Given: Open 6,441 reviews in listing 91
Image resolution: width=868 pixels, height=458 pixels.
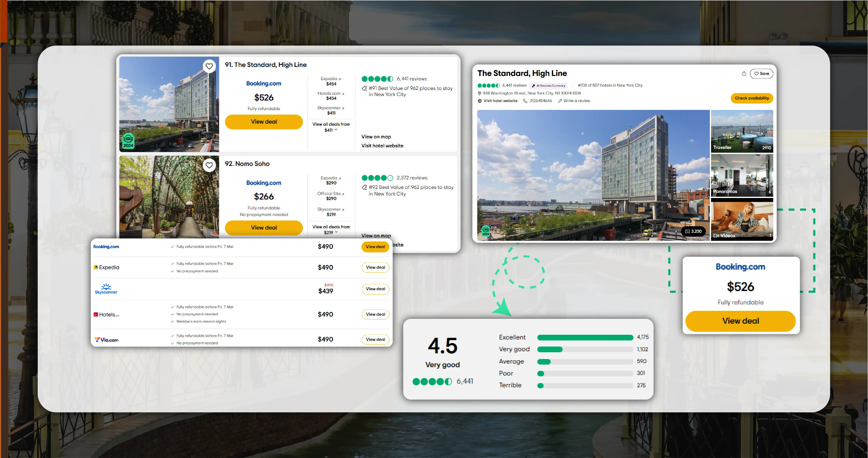Looking at the screenshot, I should [x=412, y=79].
